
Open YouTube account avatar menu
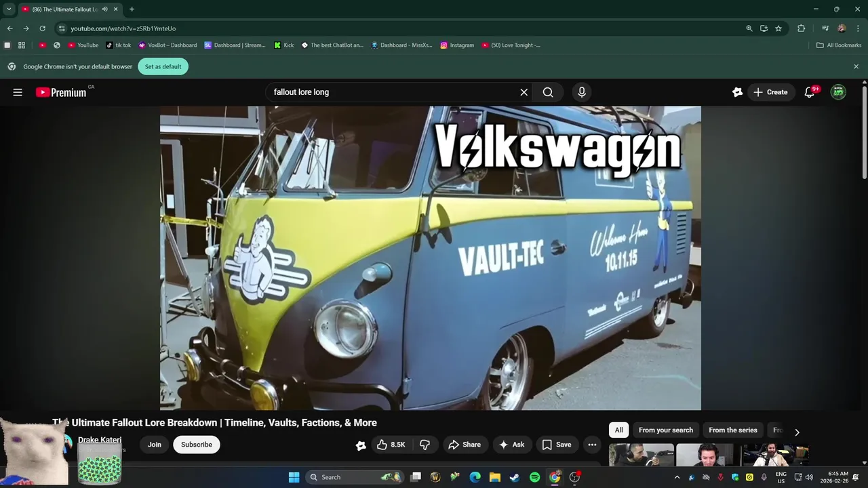839,92
